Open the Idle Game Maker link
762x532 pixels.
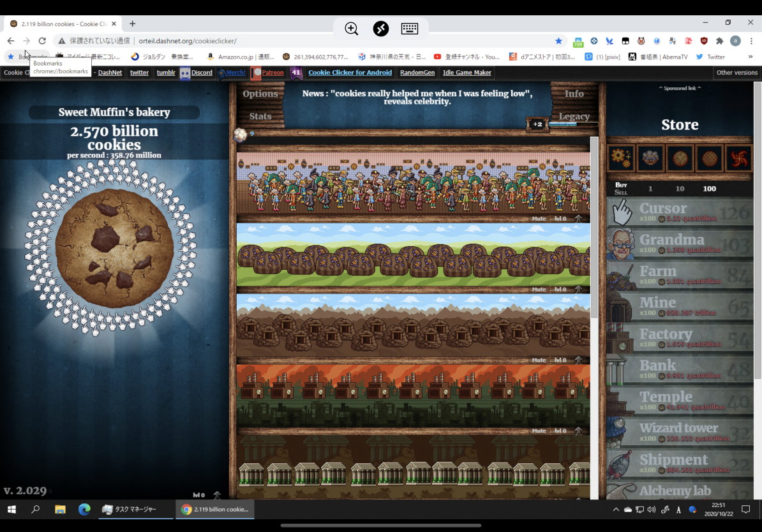(x=467, y=72)
